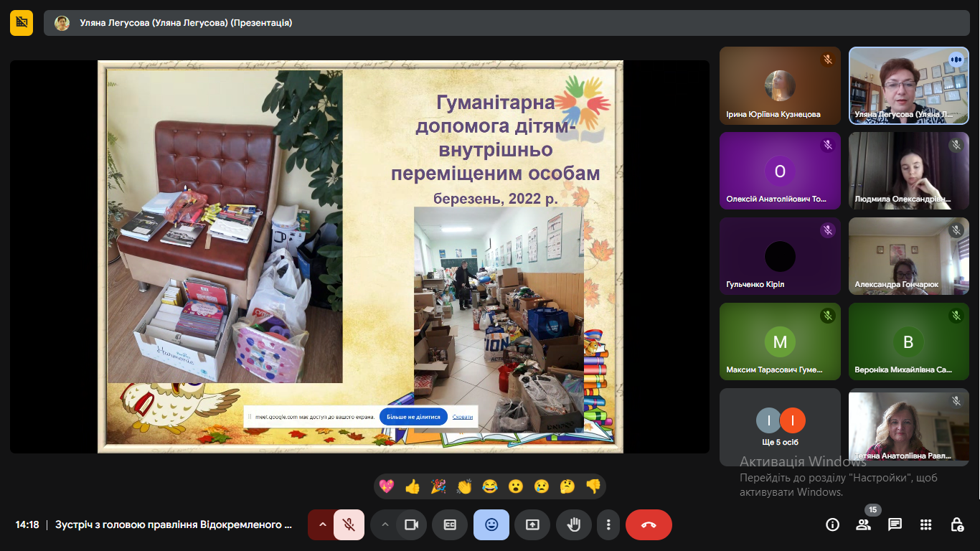Screen dimensions: 980x551
Task: Unmute the microphone
Action: click(349, 524)
